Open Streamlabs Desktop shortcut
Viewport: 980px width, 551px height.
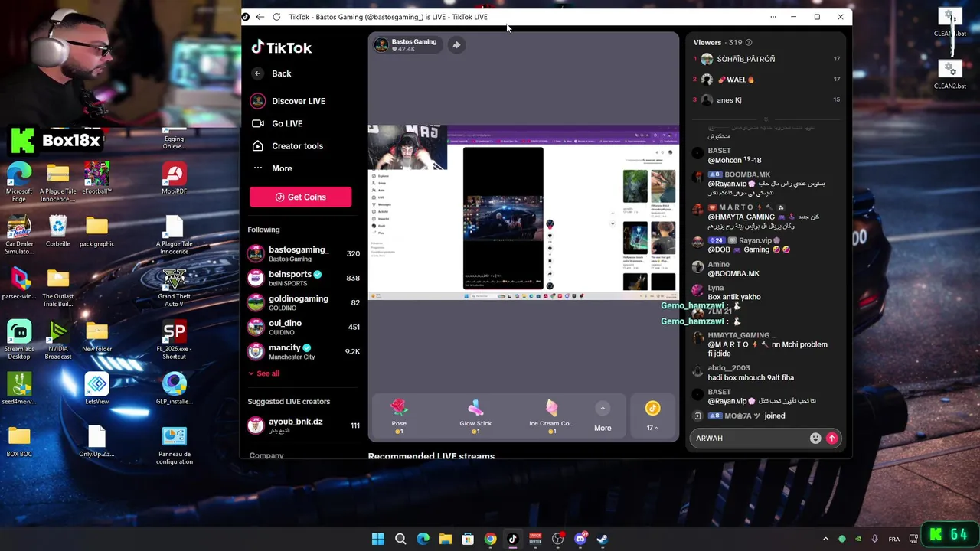coord(19,340)
